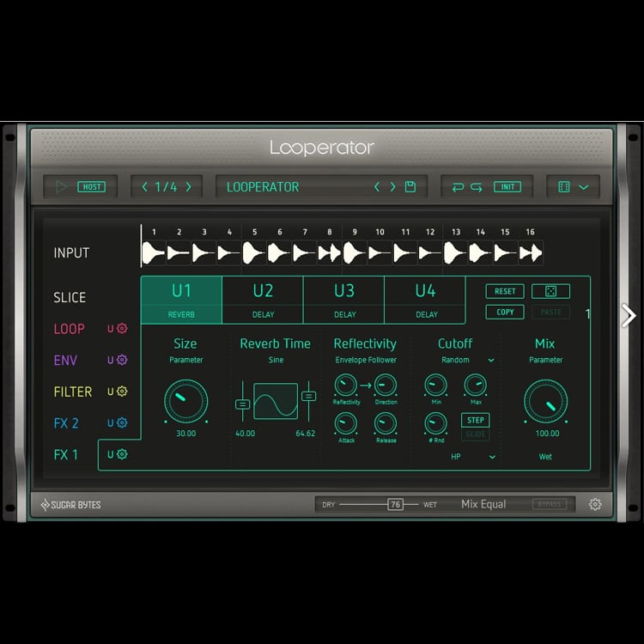Decrease the 1/4 step length with left arrow
This screenshot has height=644, width=644.
pos(144,187)
